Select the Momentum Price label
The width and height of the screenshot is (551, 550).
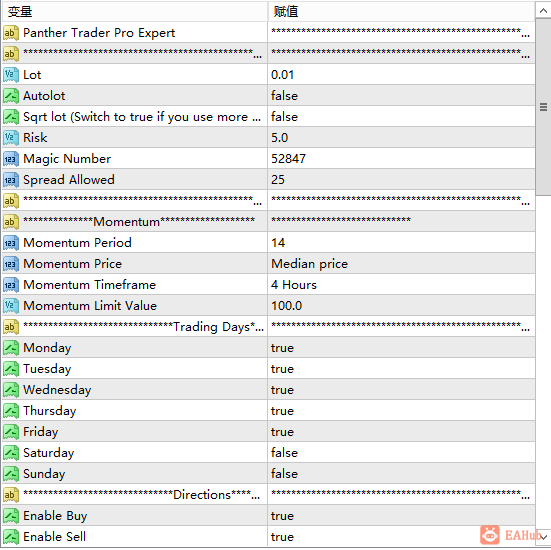click(x=72, y=264)
